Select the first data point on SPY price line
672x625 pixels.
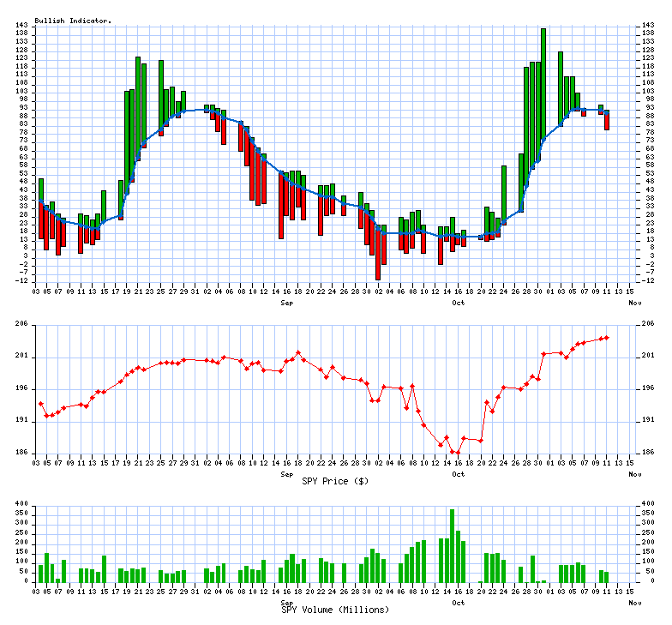(40, 403)
